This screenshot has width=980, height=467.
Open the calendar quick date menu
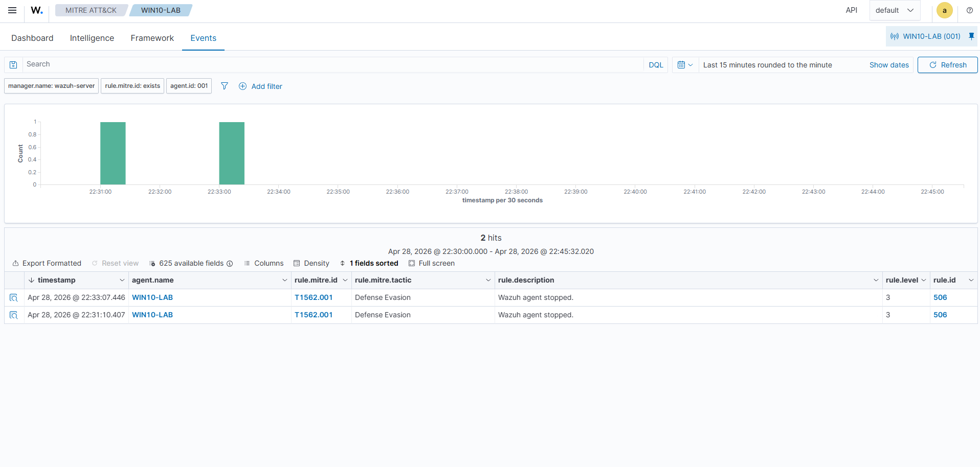(685, 65)
